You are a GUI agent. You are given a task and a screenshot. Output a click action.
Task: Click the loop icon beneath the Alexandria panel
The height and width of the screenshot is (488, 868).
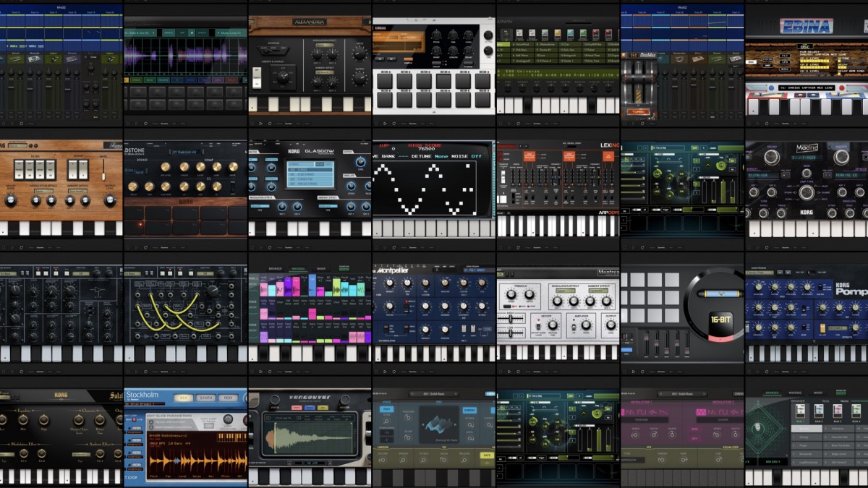click(269, 123)
